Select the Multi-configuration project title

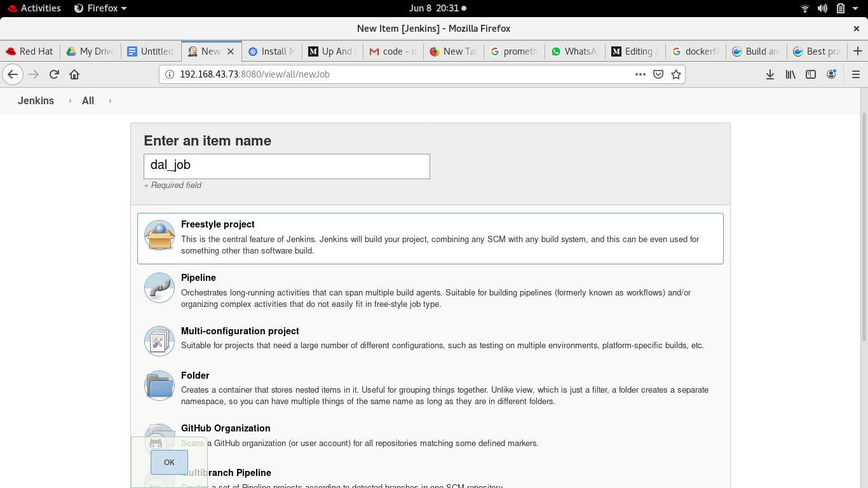[x=240, y=331]
